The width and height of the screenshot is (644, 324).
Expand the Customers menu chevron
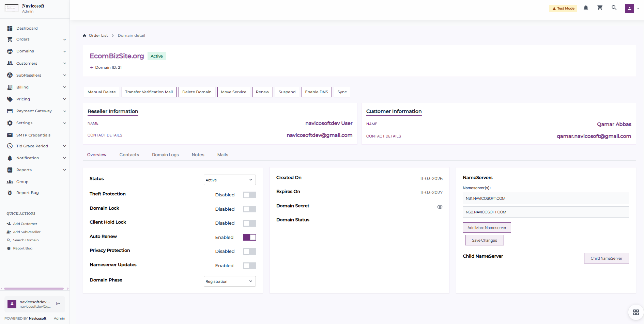click(64, 63)
